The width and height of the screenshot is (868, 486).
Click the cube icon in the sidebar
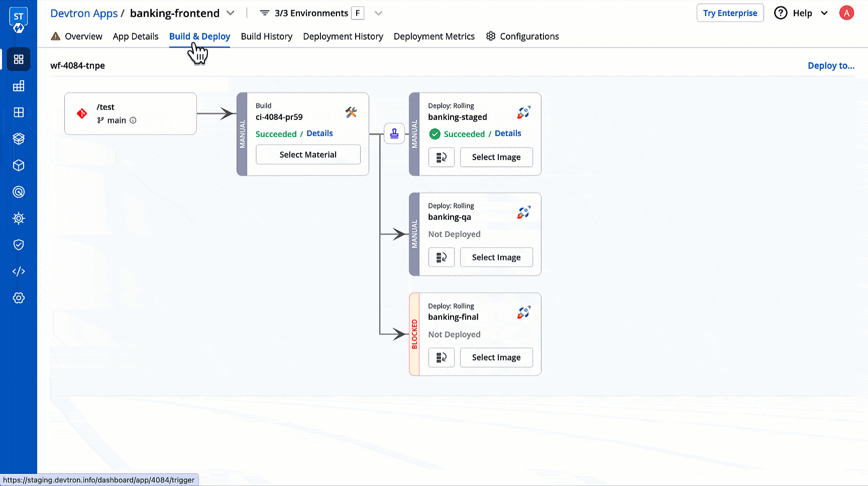(x=19, y=166)
